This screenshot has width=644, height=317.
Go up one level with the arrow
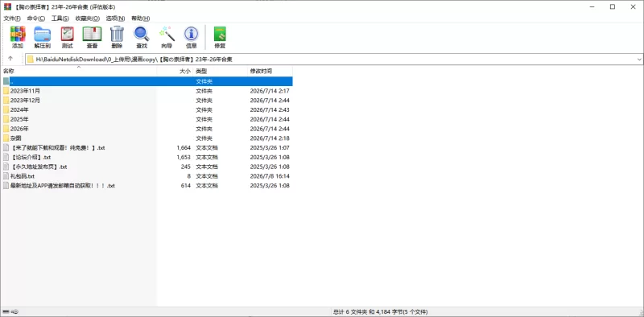pyautogui.click(x=10, y=59)
